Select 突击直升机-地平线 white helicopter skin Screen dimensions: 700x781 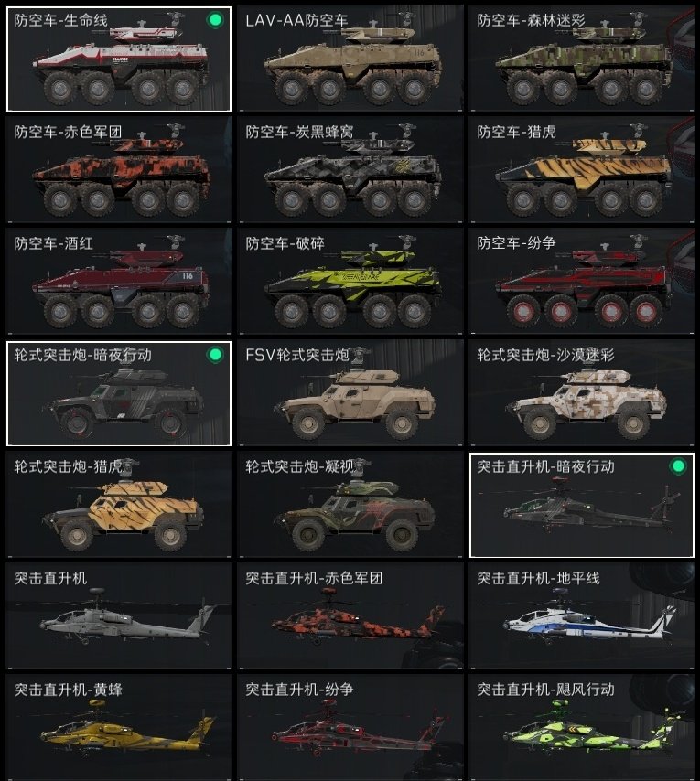(582, 616)
